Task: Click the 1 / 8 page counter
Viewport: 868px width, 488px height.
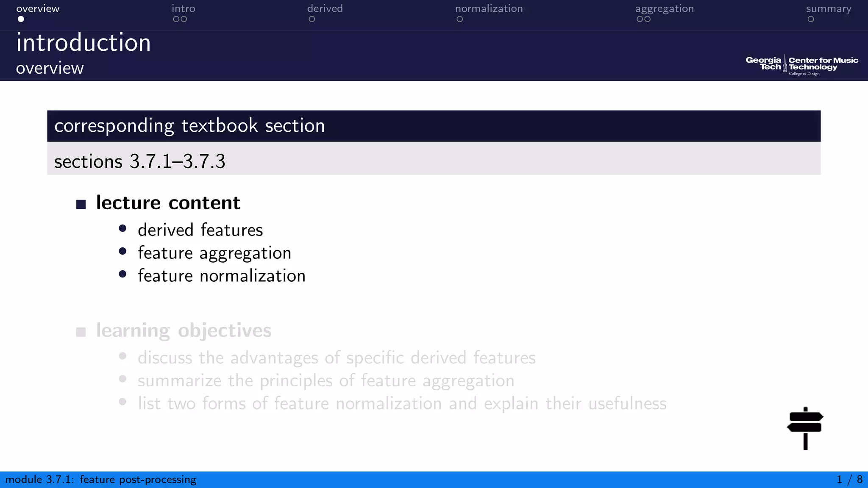Action: tap(849, 480)
